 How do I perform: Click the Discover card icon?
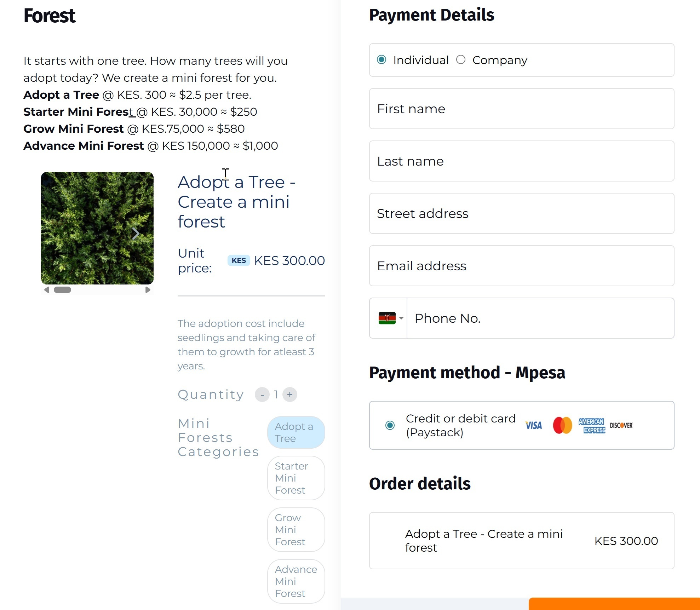coord(621,426)
